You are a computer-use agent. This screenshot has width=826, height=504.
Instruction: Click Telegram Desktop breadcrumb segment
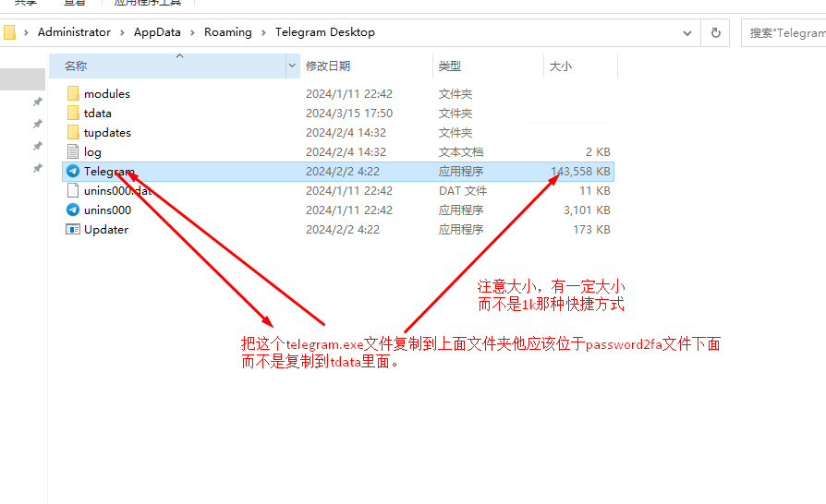pos(325,32)
